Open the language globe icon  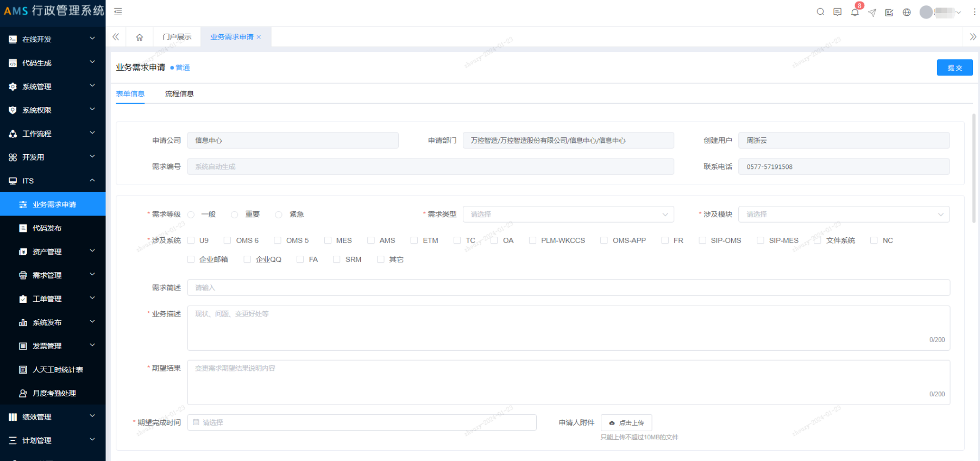[x=907, y=12]
